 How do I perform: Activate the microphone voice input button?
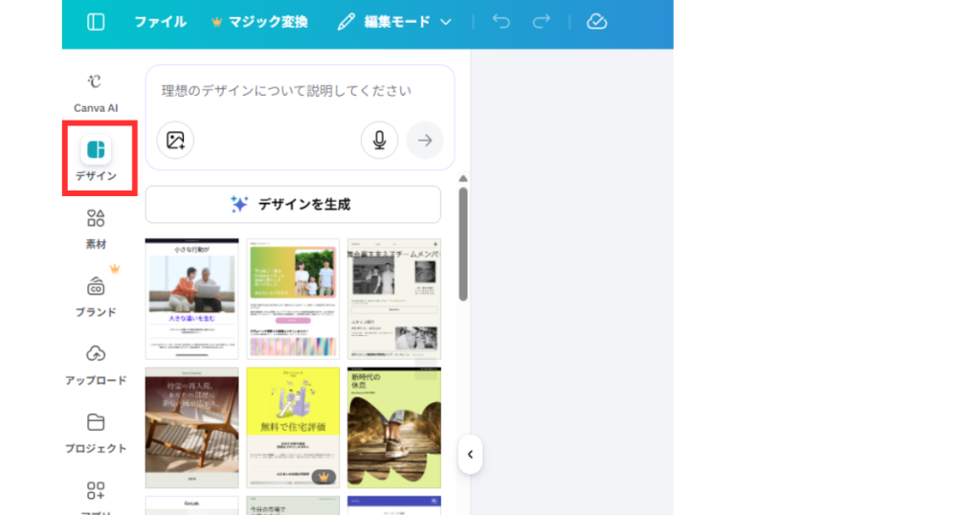[379, 140]
